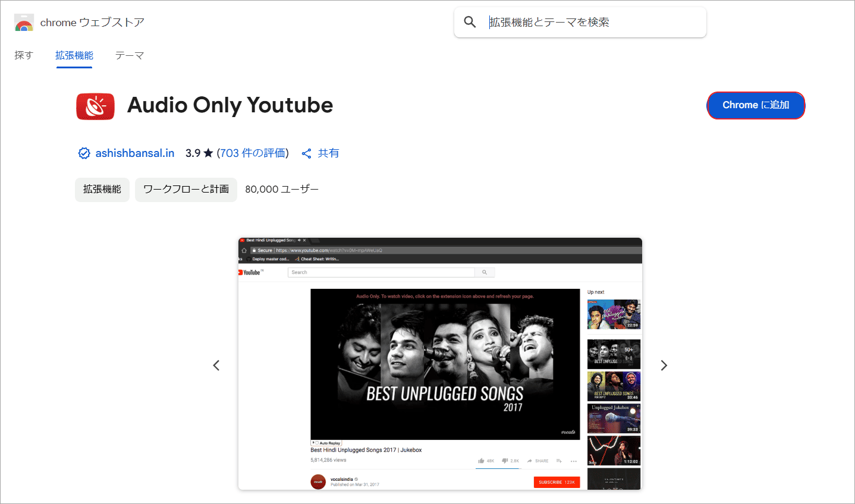The height and width of the screenshot is (504, 855).
Task: Click the 拡張機能 category chip
Action: tap(102, 190)
